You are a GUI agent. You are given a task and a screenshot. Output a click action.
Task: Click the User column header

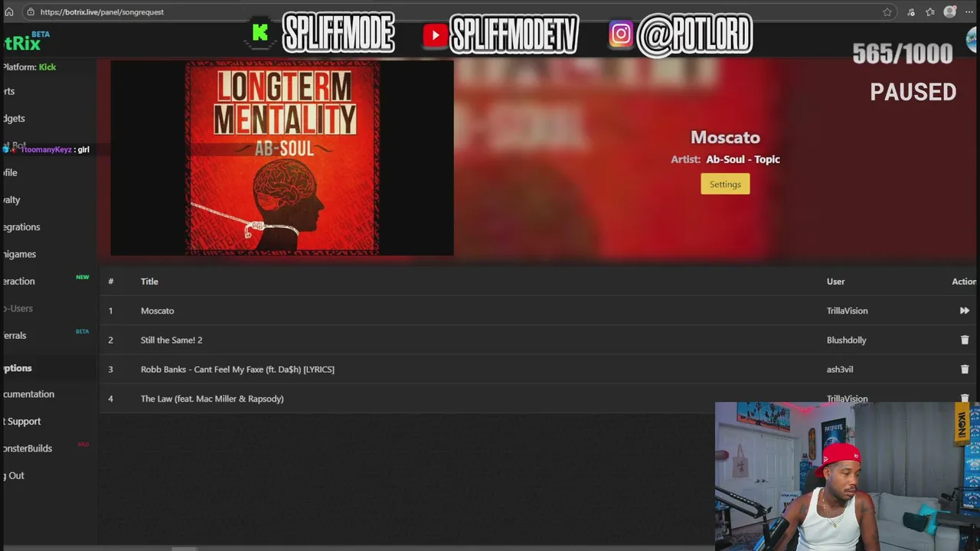point(835,282)
